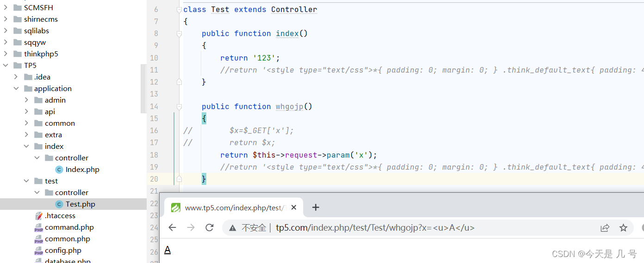This screenshot has height=263, width=644.
Task: Collapse the application folder
Action: (16, 89)
